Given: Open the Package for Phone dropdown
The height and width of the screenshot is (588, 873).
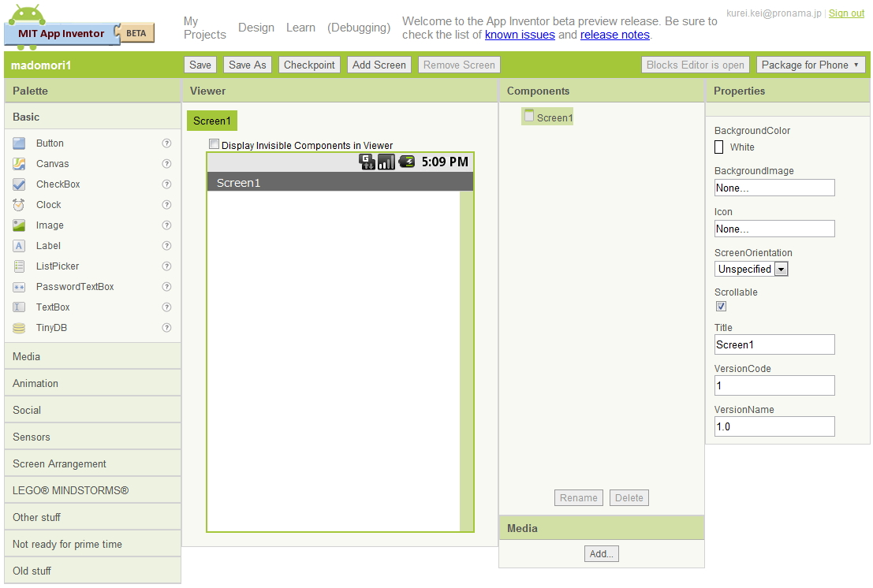Looking at the screenshot, I should click(x=810, y=65).
